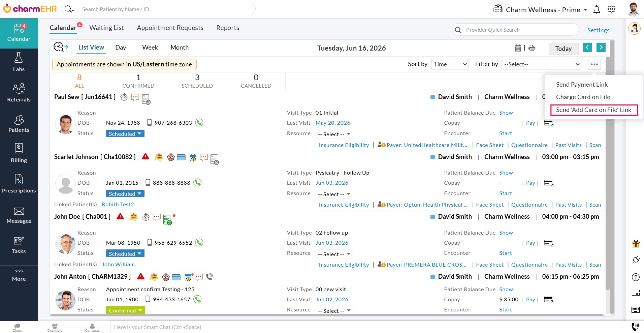Viewport: 644px width, 333px height.
Task: Open Resource select for Paul Sew
Action: [x=334, y=134]
